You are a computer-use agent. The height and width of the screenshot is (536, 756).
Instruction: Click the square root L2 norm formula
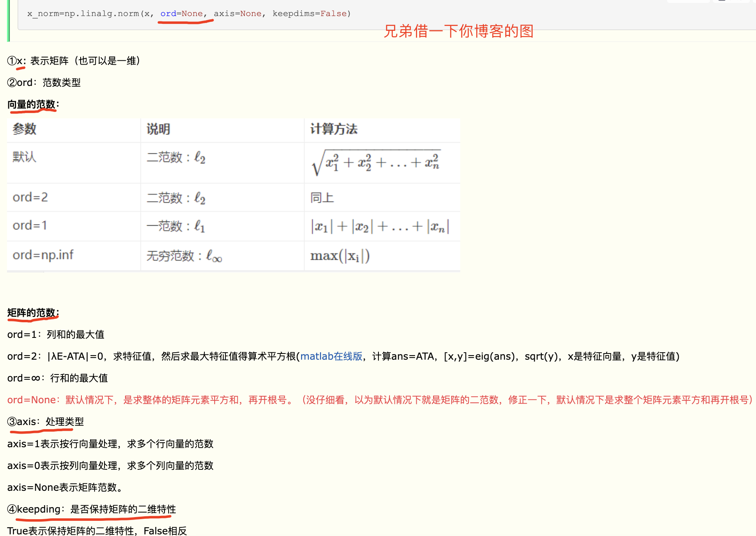click(376, 162)
